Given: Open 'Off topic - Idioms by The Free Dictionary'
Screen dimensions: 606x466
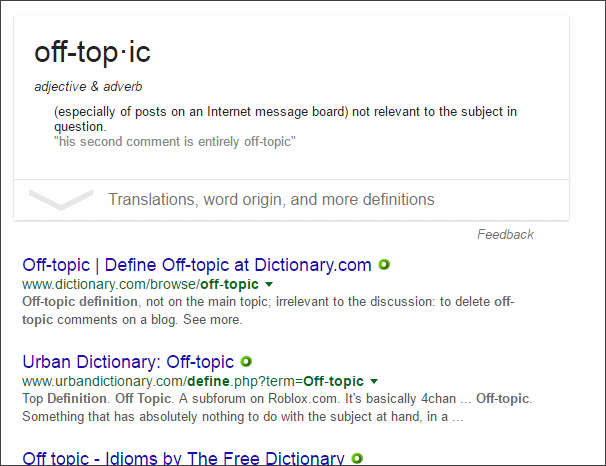Looking at the screenshot, I should click(x=183, y=458).
